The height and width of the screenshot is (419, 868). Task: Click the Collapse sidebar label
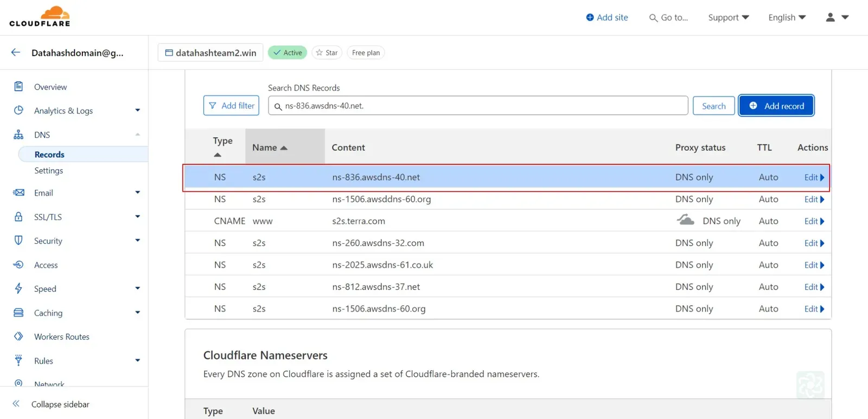[60, 404]
